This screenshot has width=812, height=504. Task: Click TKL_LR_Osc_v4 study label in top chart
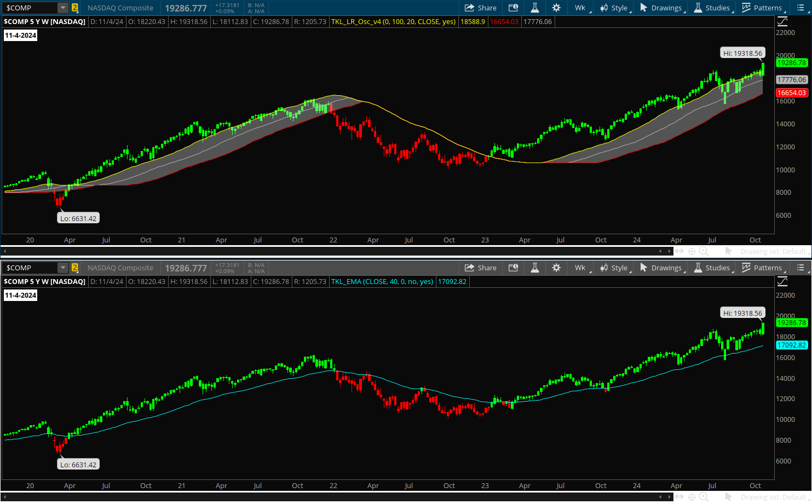[x=394, y=21]
